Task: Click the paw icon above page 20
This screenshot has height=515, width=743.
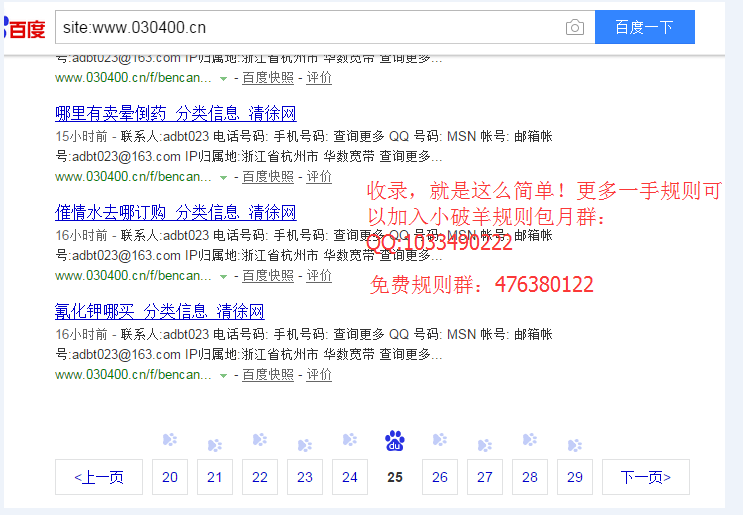Action: 170,439
